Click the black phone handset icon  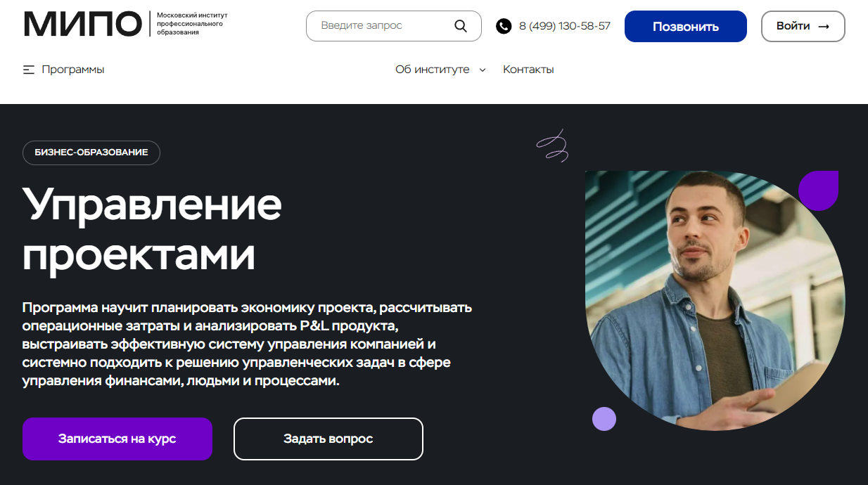[504, 26]
